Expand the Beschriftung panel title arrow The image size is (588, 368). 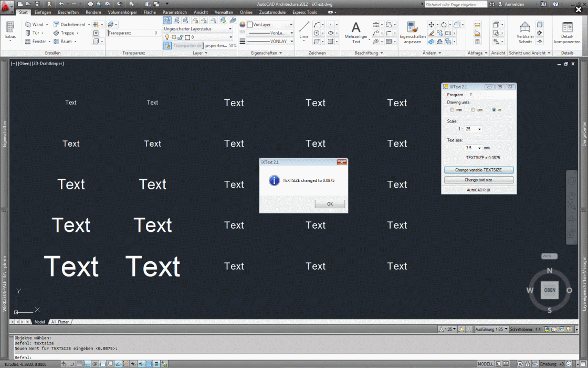(382, 53)
